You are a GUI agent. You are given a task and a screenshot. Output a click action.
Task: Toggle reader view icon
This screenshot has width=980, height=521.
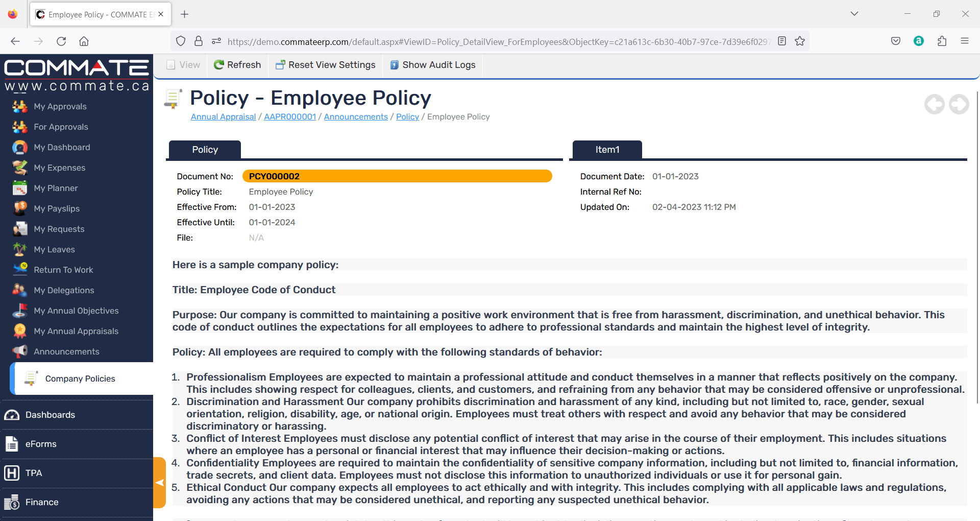coord(782,41)
